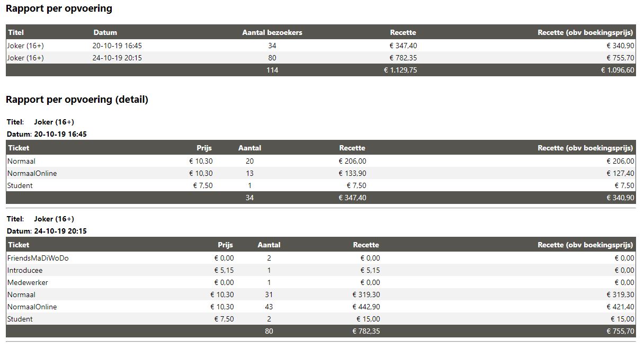The image size is (644, 348).
Task: Click the Datum column header
Action: click(105, 32)
